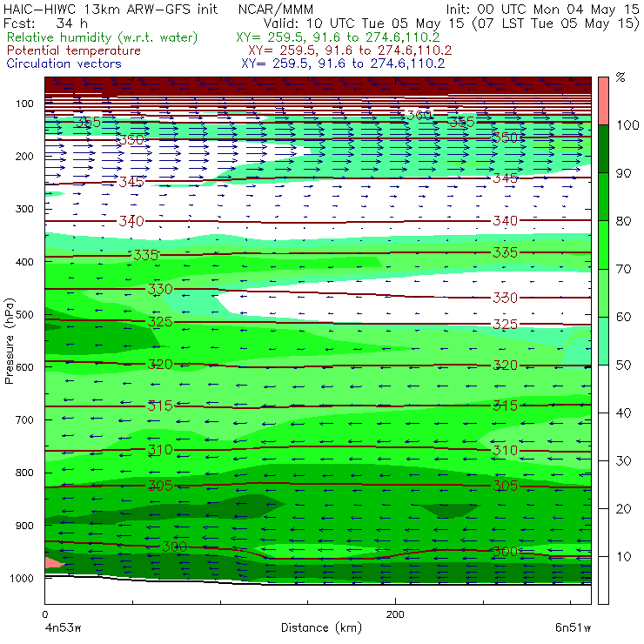Click the 80–90% green colorbar segment
Viewport: 644px width, 644px height.
coord(603,197)
